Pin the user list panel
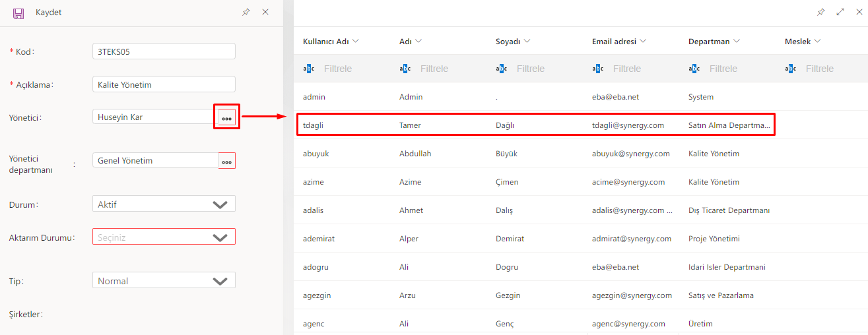 coord(820,12)
